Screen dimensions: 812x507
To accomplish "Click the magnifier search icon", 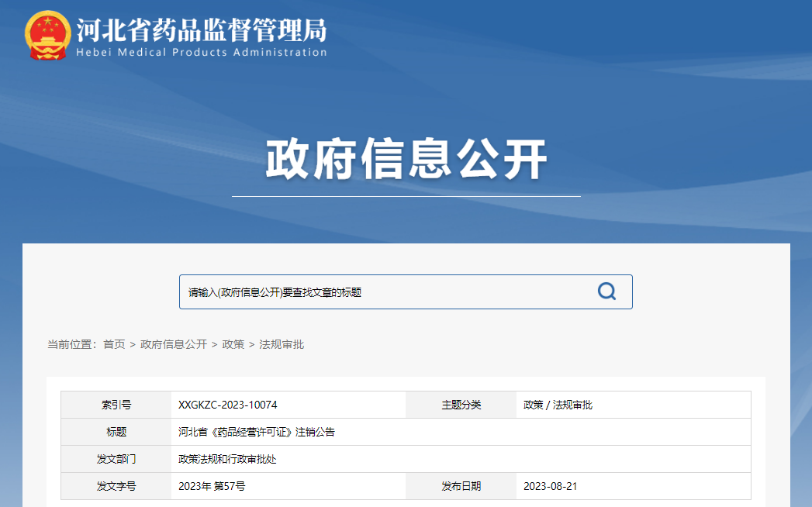I will pos(606,291).
